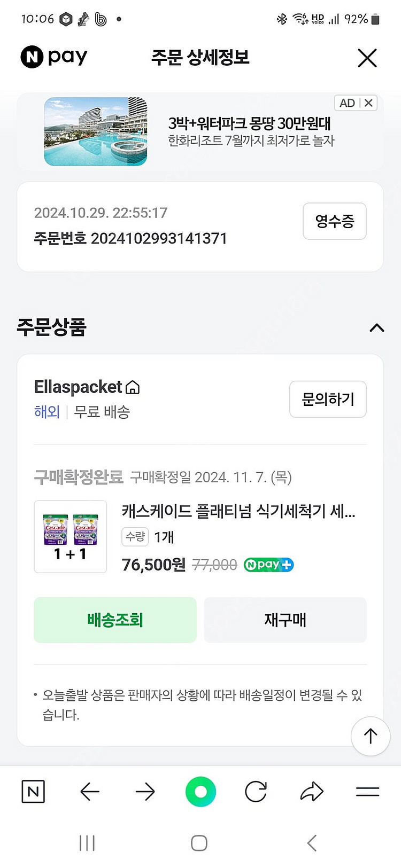Close the order details page
This screenshot has width=401, height=868.
point(367,58)
